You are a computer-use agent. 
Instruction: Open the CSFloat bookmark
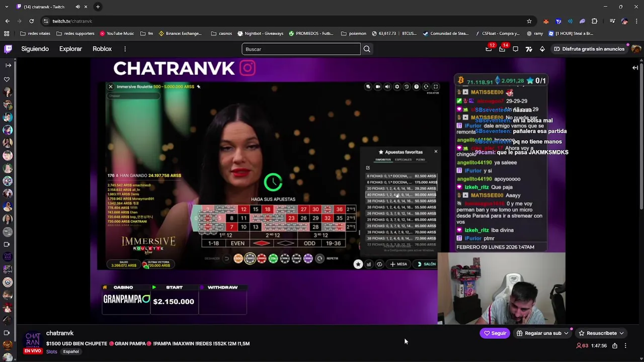tap(497, 34)
